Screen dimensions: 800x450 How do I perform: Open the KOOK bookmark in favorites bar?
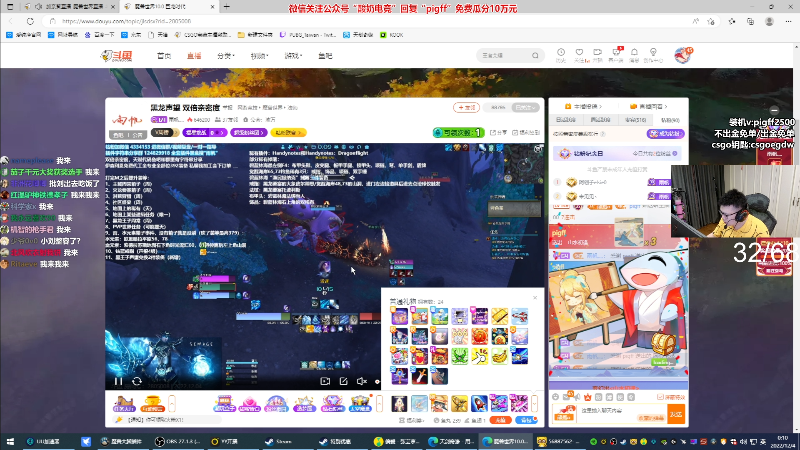coord(391,35)
